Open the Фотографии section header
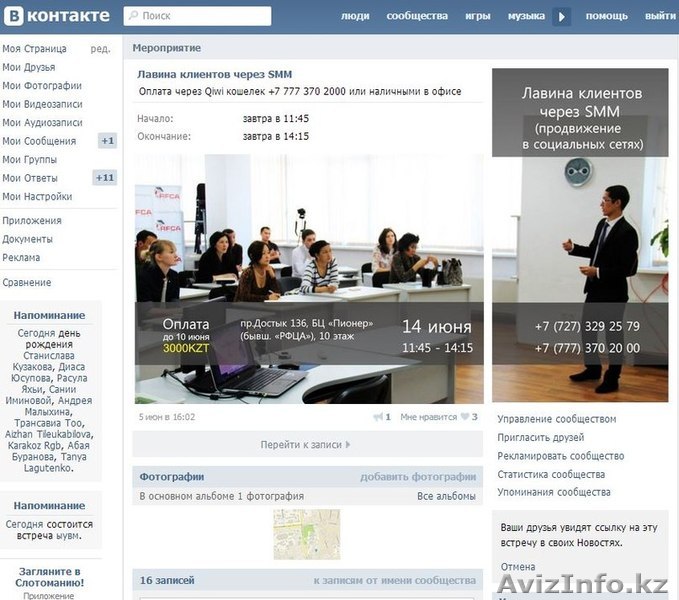Screen dimensions: 679x600 point(172,477)
